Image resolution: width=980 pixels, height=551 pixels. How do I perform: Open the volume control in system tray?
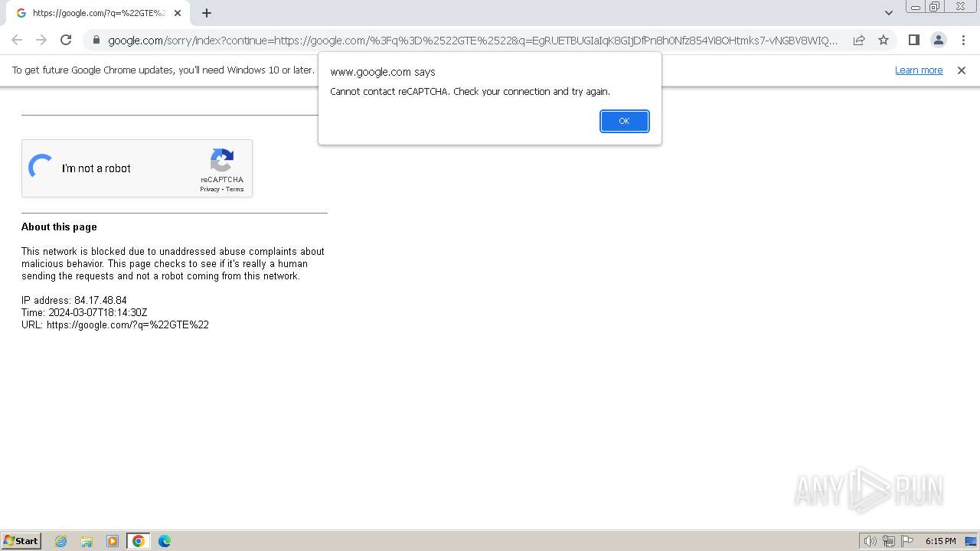tap(870, 541)
